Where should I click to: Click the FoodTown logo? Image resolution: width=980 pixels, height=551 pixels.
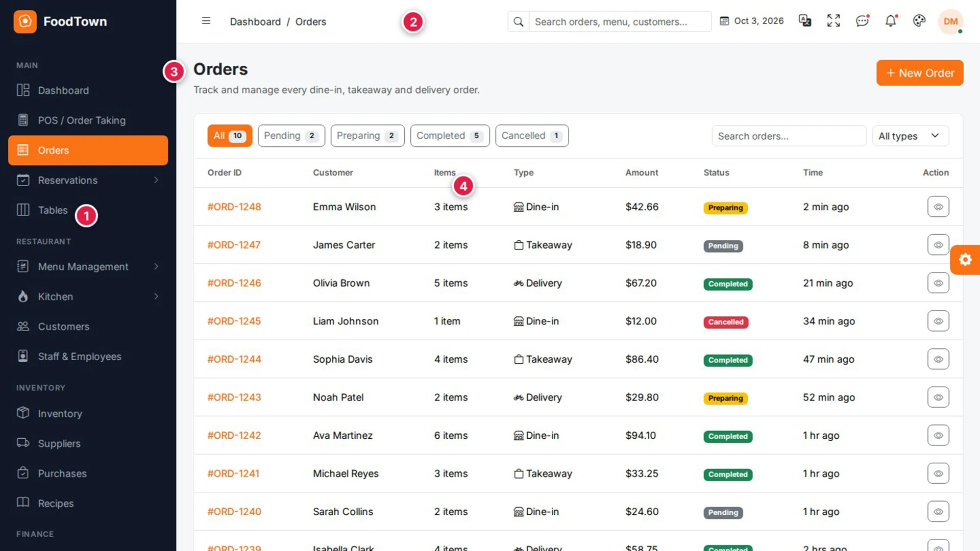pyautogui.click(x=60, y=21)
